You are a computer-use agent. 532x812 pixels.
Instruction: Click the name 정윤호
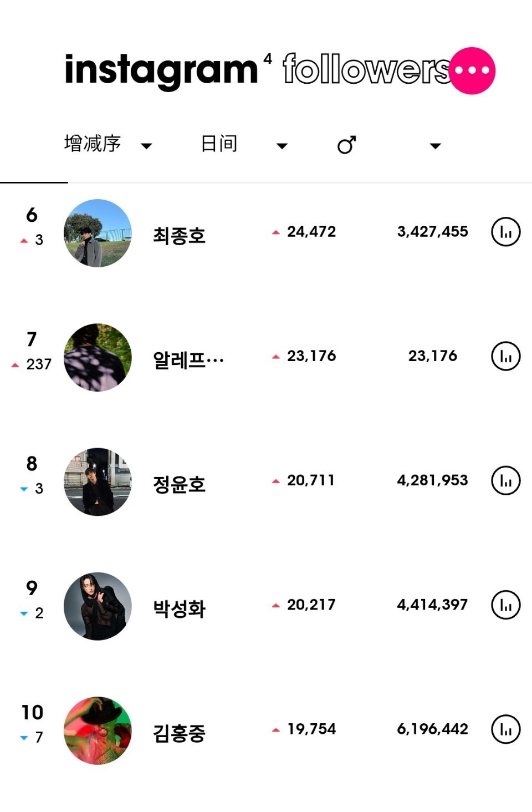(x=179, y=484)
